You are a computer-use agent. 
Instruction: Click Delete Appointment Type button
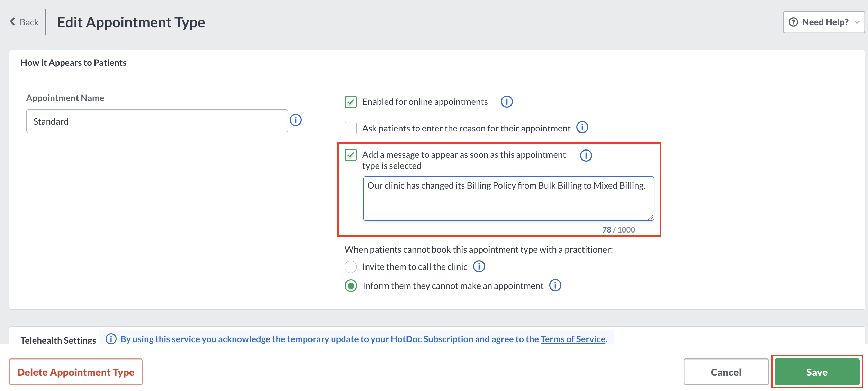tap(76, 372)
